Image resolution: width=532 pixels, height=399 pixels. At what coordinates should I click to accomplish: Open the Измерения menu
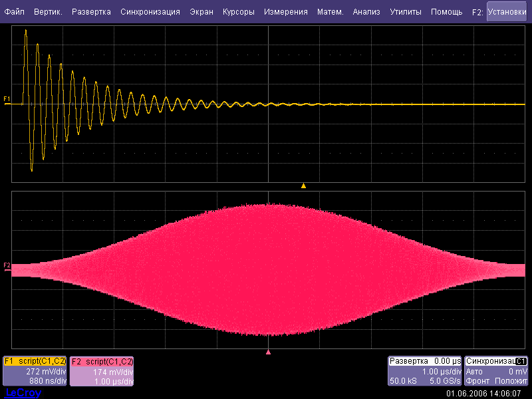(285, 12)
